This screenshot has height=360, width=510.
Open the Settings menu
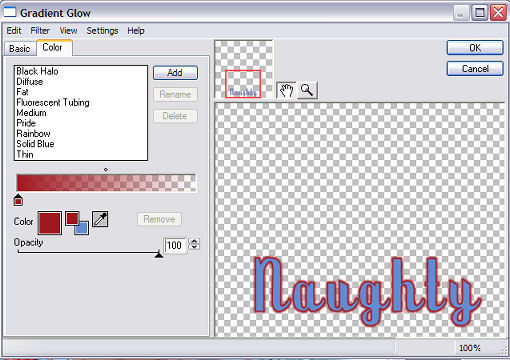[x=102, y=31]
